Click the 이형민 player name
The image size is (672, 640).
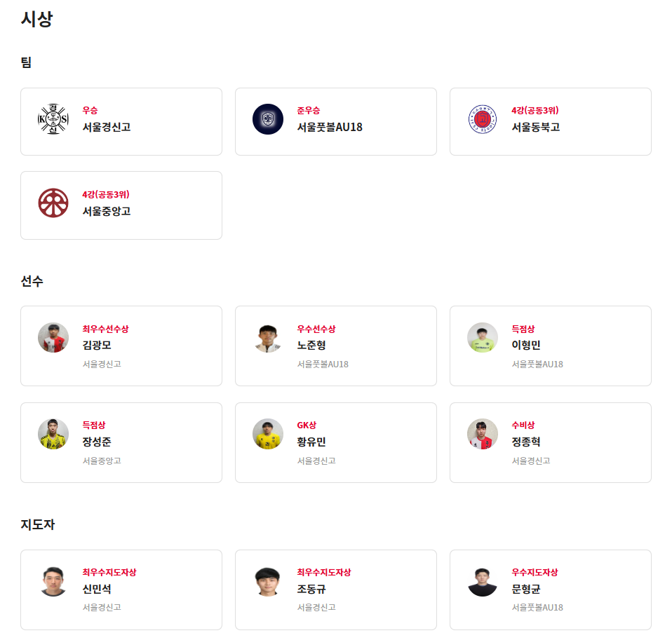click(526, 346)
